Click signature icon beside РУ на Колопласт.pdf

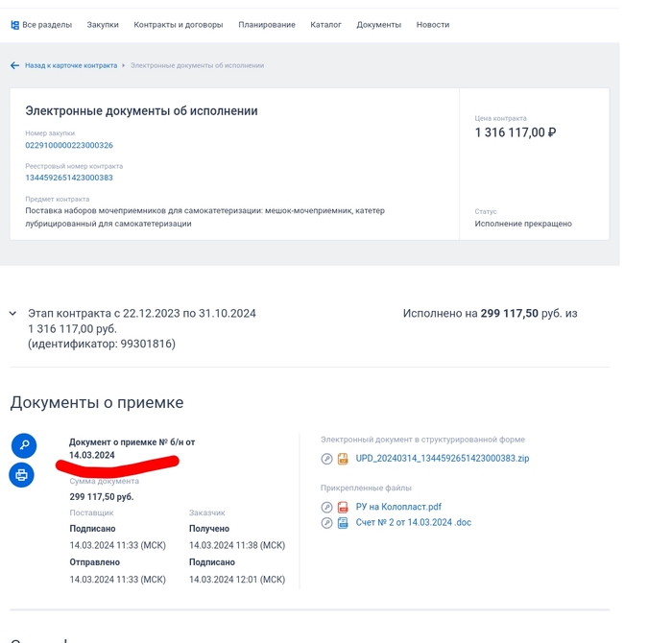click(x=326, y=507)
